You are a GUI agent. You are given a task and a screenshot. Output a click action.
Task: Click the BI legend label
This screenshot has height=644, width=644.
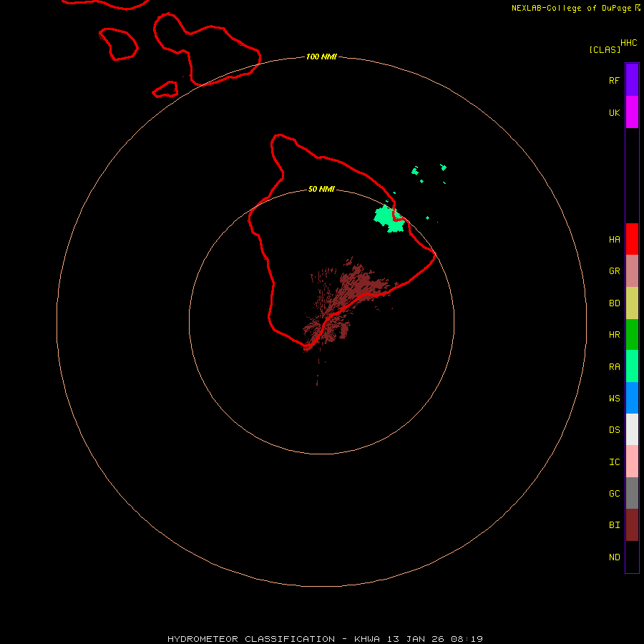point(614,525)
